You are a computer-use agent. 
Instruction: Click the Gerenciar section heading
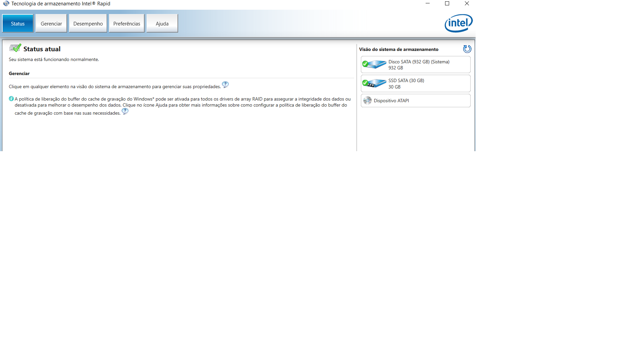click(x=19, y=73)
